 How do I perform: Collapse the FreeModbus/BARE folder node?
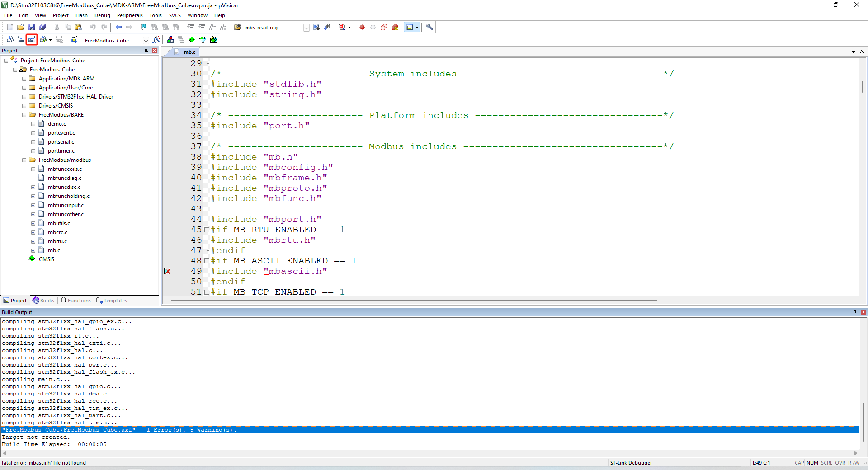(x=24, y=115)
